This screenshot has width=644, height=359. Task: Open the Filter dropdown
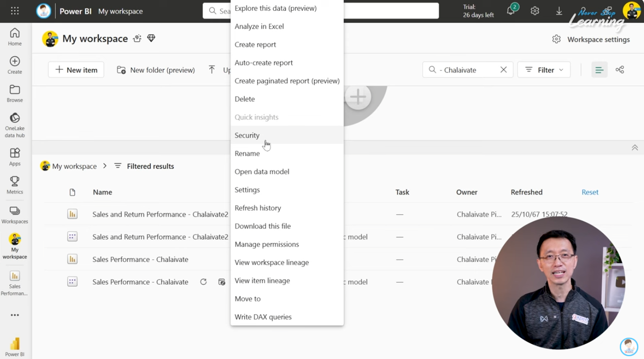pyautogui.click(x=544, y=69)
